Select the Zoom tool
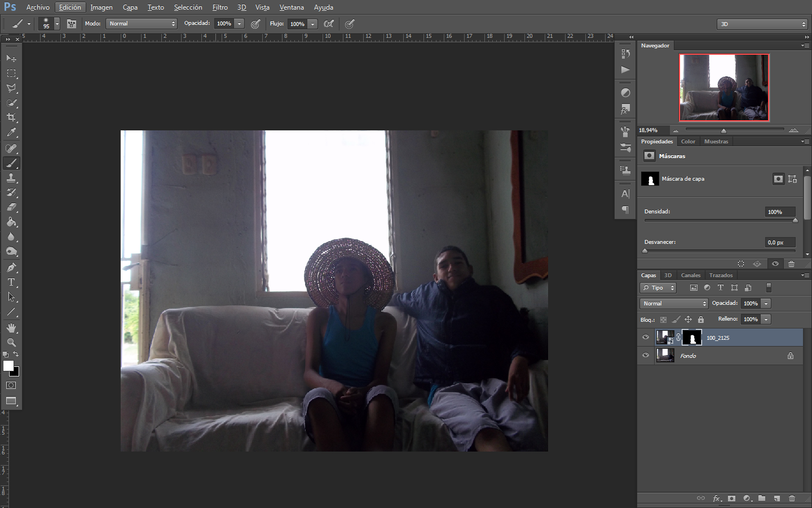This screenshot has height=508, width=812. 11,343
